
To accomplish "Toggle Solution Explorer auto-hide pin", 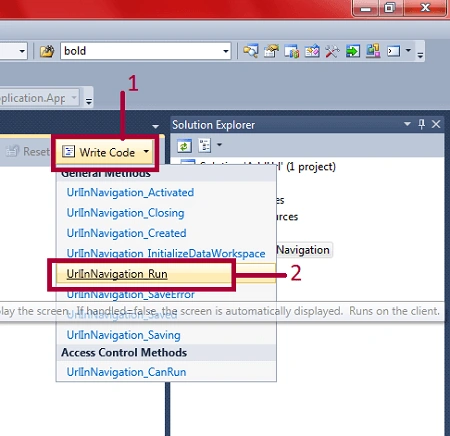I will pyautogui.click(x=422, y=124).
